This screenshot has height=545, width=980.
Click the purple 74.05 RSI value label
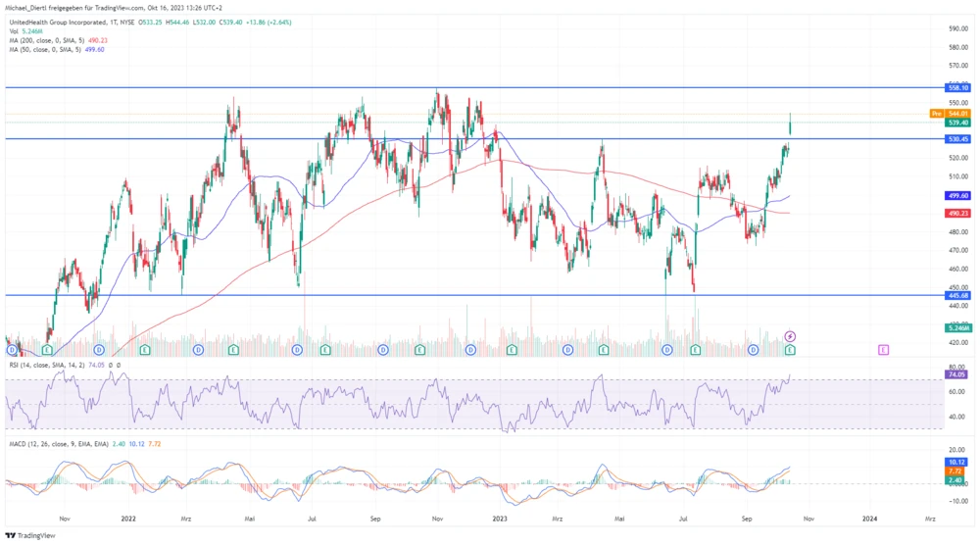tap(957, 374)
